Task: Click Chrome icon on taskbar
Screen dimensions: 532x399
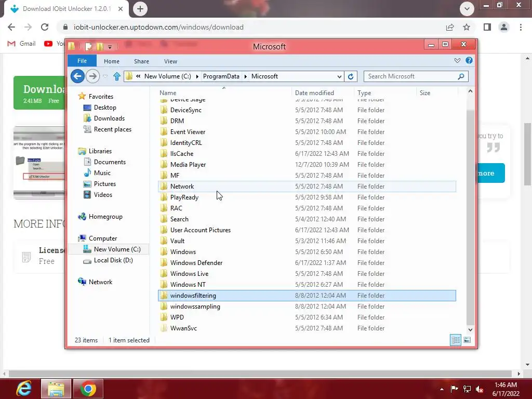Action: coord(88,389)
